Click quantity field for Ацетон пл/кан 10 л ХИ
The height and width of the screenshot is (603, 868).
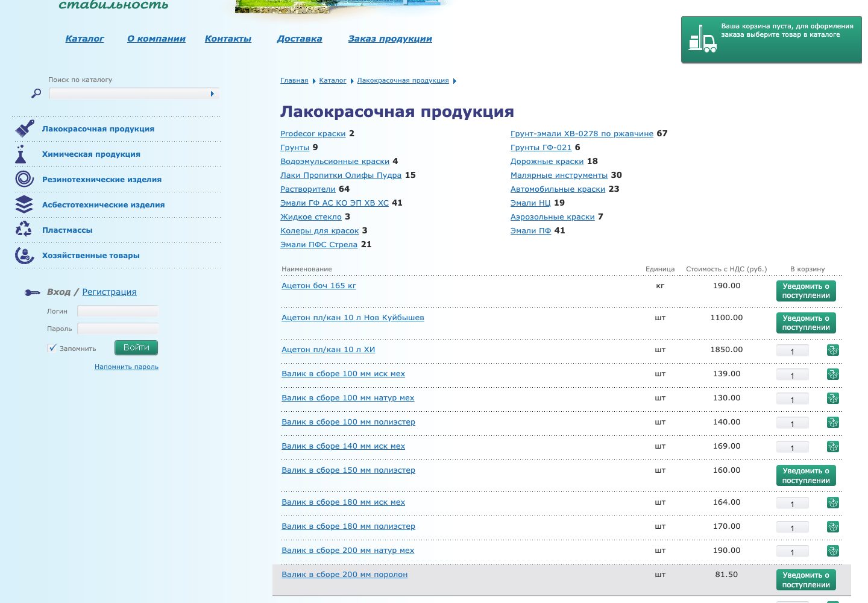tap(792, 351)
